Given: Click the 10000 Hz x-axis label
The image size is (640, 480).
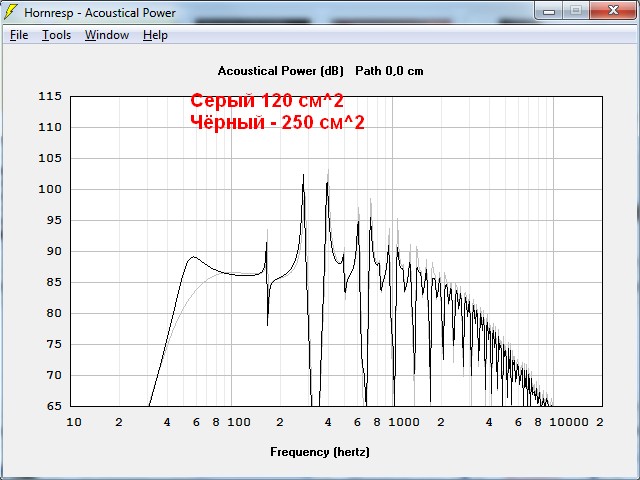Looking at the screenshot, I should (x=569, y=422).
